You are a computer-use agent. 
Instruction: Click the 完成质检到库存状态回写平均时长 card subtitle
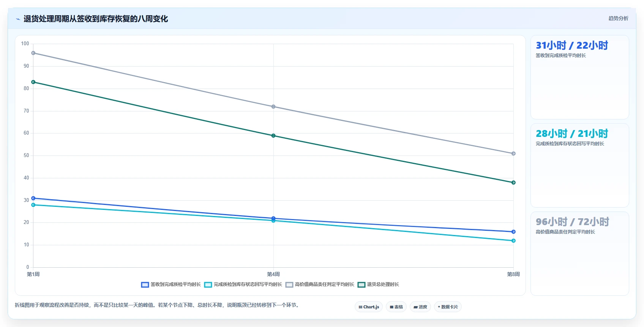pyautogui.click(x=570, y=144)
